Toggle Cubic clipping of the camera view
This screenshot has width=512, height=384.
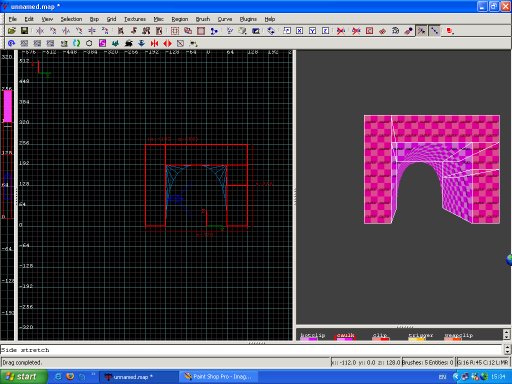(x=256, y=31)
